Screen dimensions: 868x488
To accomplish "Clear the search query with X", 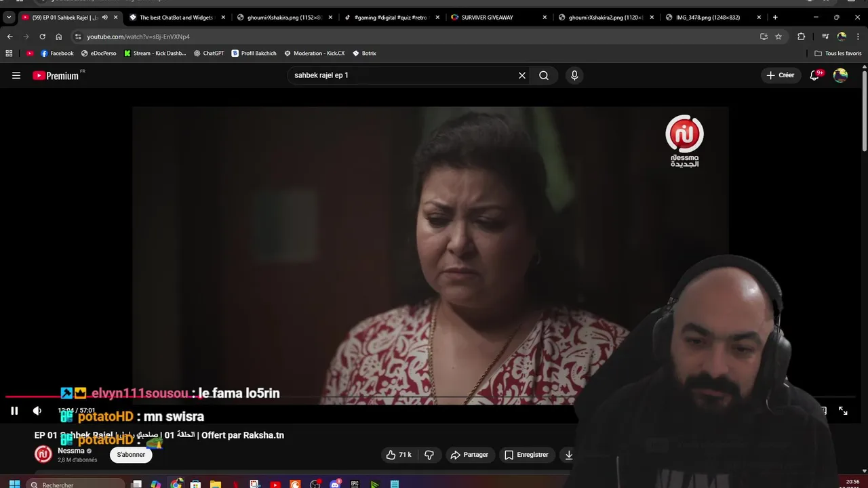I will click(522, 75).
